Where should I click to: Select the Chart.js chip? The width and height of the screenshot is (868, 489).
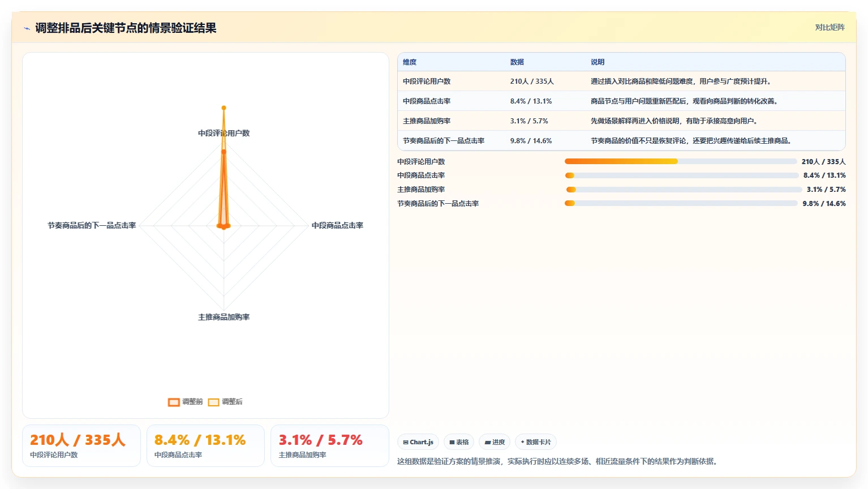[418, 442]
